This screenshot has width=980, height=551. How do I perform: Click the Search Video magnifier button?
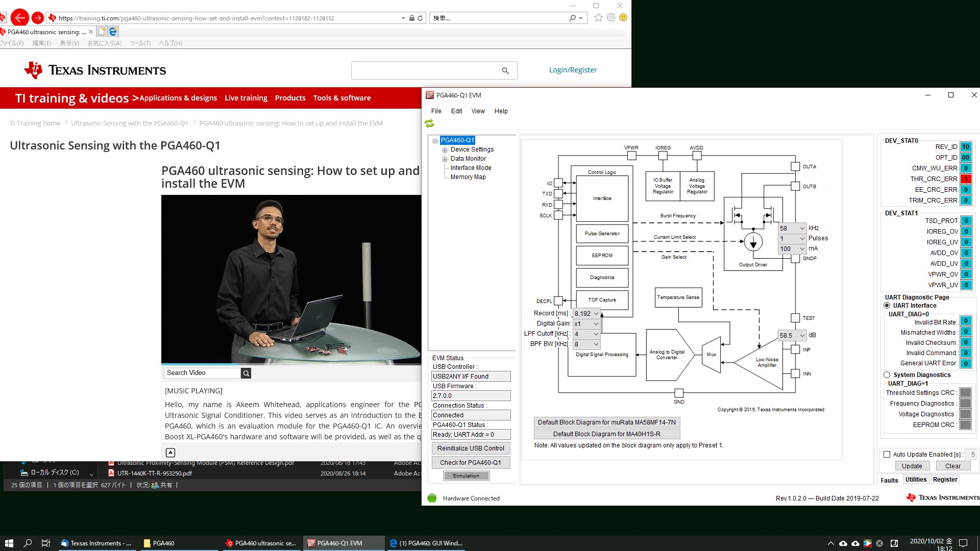246,373
